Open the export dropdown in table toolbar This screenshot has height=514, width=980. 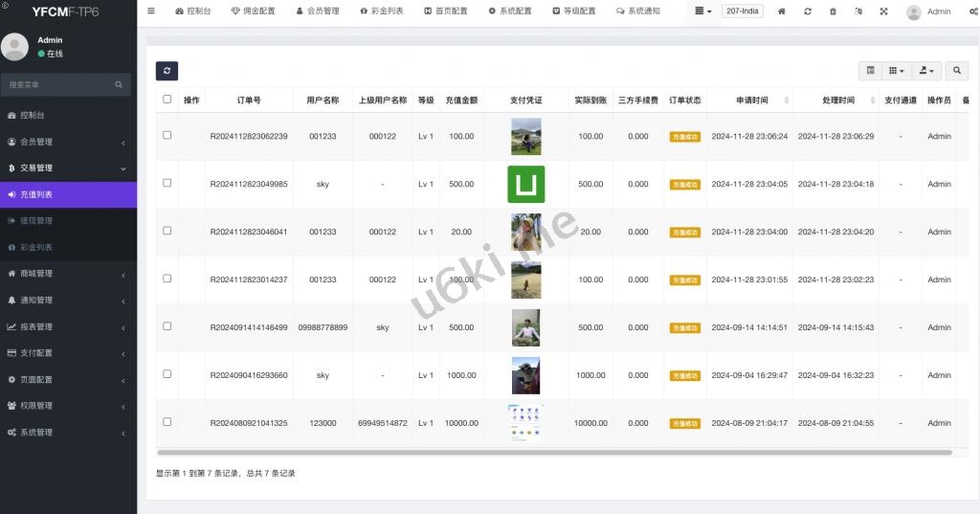click(x=926, y=71)
